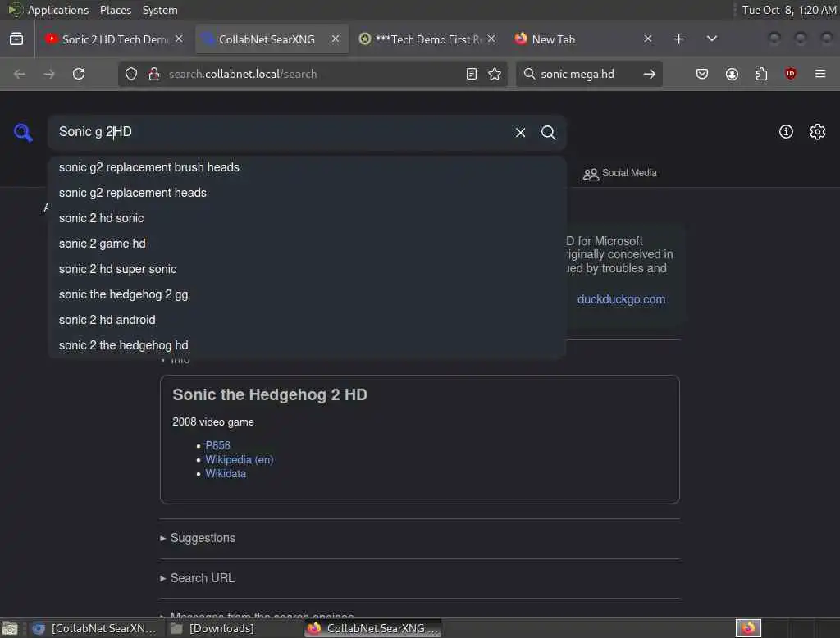Close the Sonic 2 HD Tech Demo tab
The image size is (840, 638).
[x=179, y=39]
